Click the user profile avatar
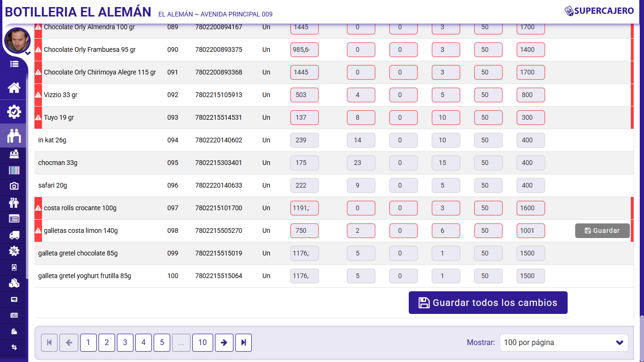The width and height of the screenshot is (644, 362). 17,41
